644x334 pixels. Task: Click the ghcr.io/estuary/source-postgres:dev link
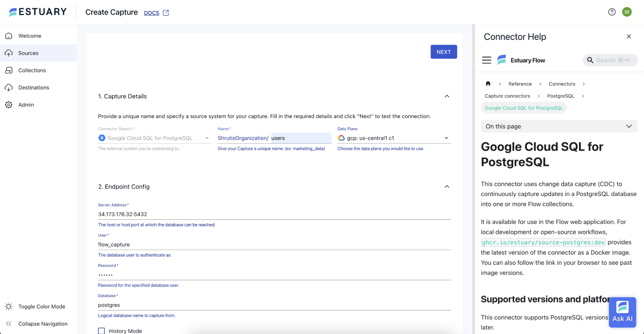click(543, 242)
